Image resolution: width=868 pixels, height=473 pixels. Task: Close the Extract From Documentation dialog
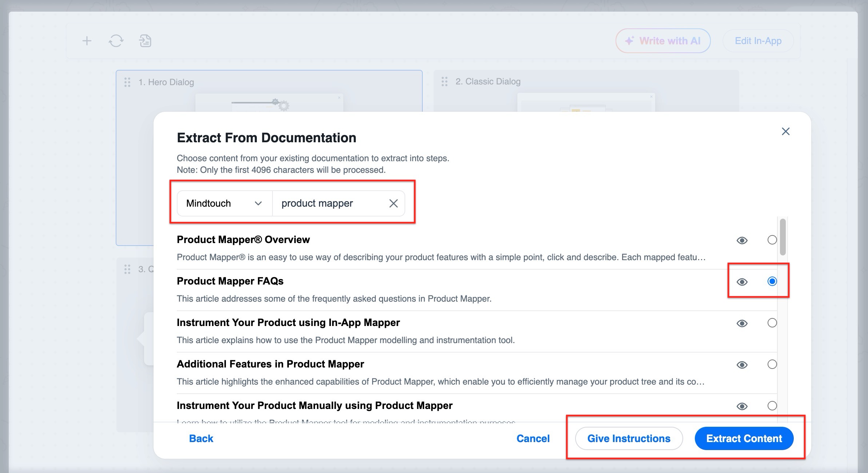click(x=786, y=131)
